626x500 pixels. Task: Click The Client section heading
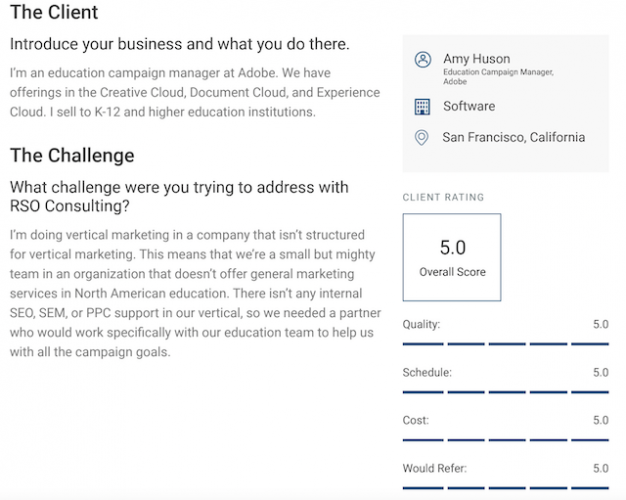click(x=54, y=13)
